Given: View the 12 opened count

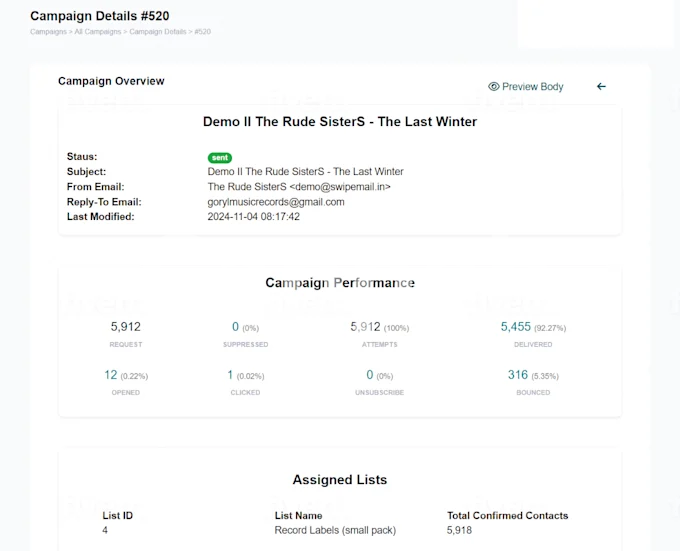Looking at the screenshot, I should (x=110, y=375).
